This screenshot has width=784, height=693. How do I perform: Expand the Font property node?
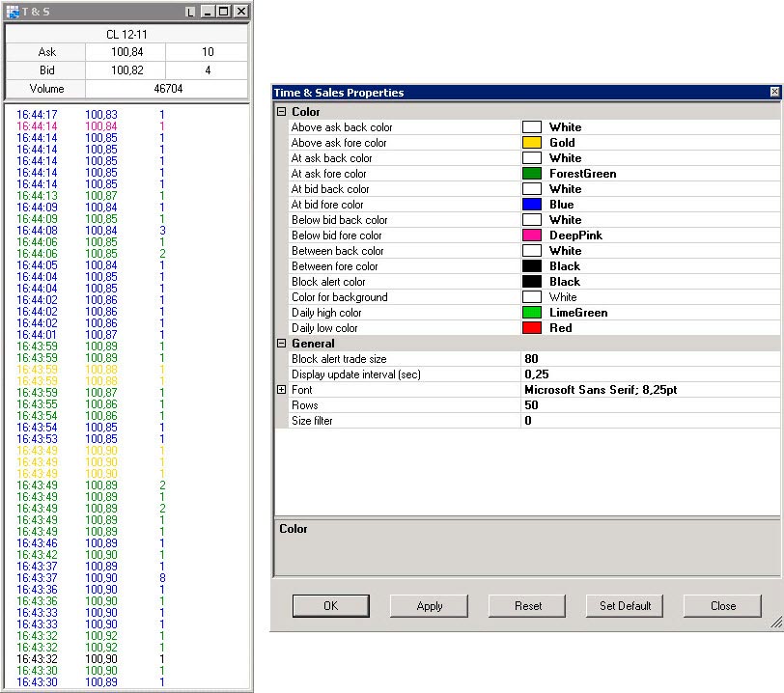coord(282,390)
